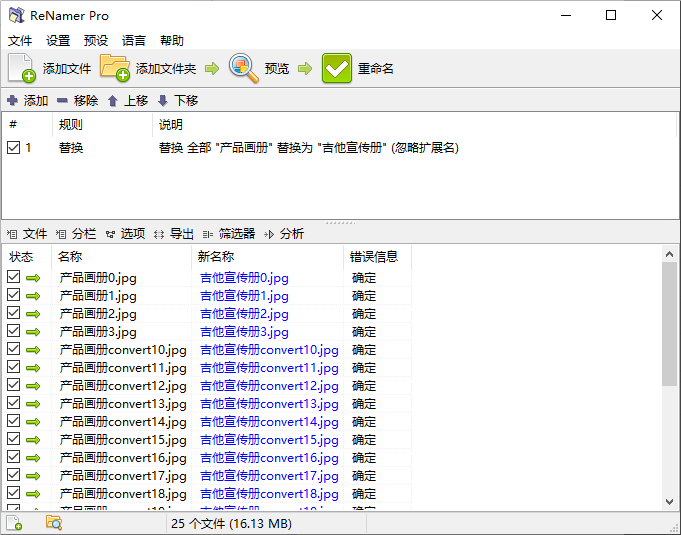Open the 设置 settings menu
Screen dimensions: 681x535
click(58, 41)
